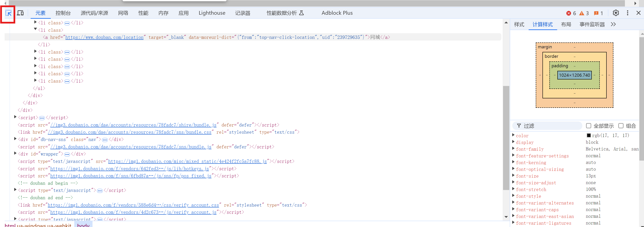Click the filter funnel icon

(x=519, y=126)
